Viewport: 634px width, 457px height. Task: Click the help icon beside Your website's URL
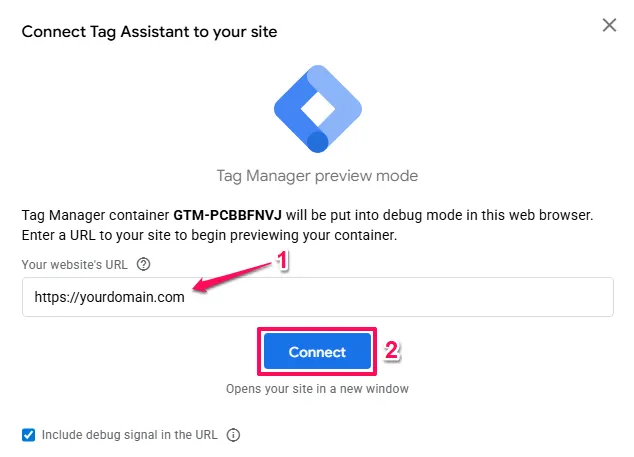[x=144, y=265]
